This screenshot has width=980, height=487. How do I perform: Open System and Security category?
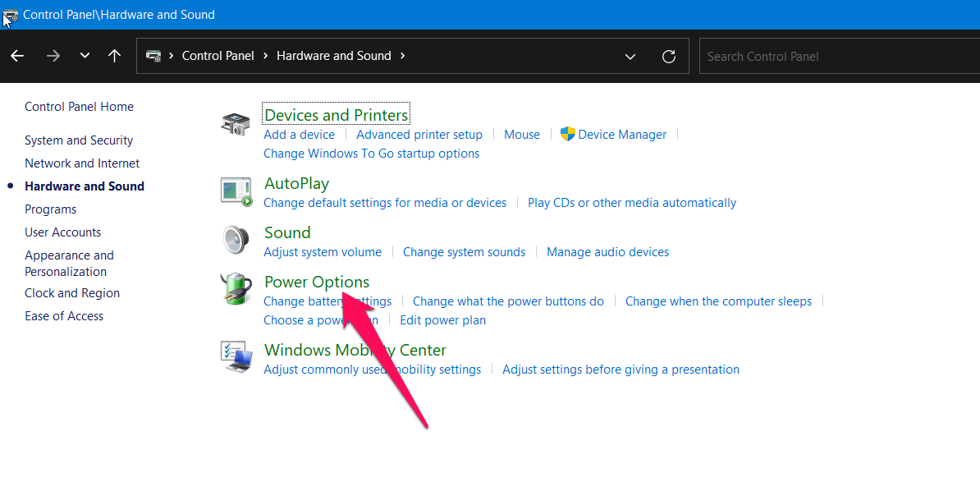click(79, 140)
